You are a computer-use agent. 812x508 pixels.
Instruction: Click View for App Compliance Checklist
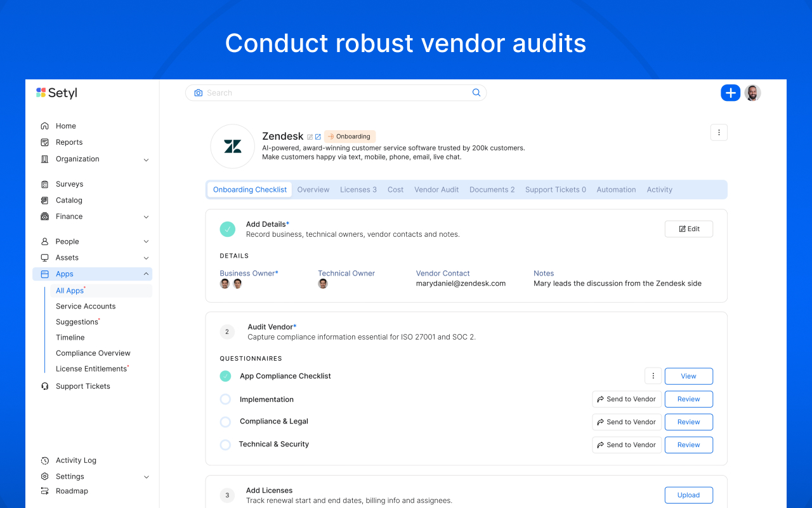coord(689,376)
